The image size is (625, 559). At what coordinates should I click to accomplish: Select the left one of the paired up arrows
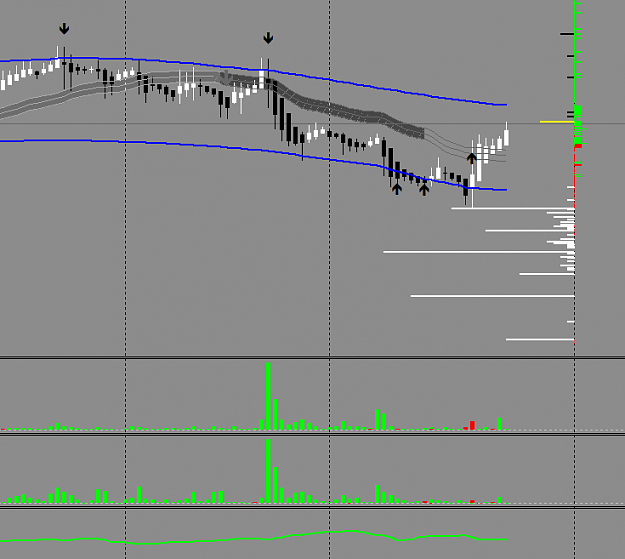tap(397, 189)
